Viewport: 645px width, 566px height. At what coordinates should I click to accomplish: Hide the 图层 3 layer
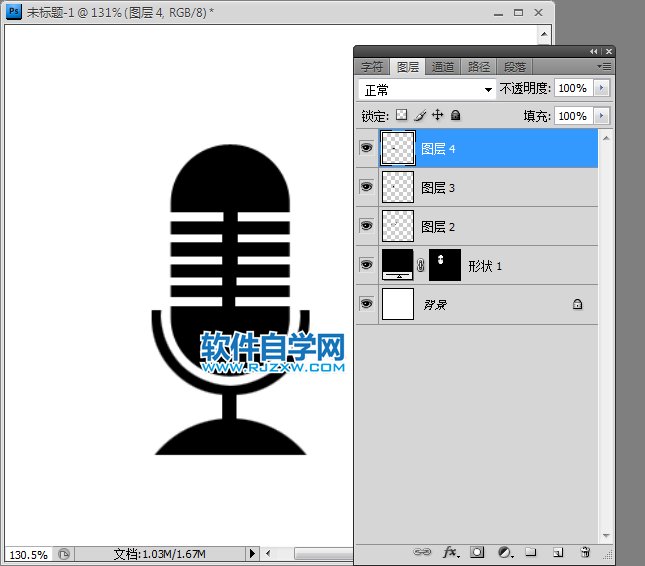pyautogui.click(x=366, y=187)
